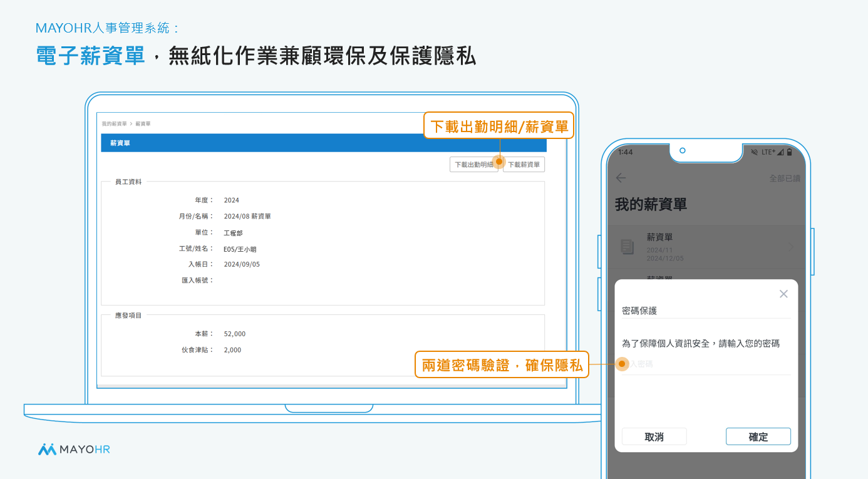Go to 我的薪資單 in the laptop breadcrumb
The image size is (868, 479).
point(114,124)
